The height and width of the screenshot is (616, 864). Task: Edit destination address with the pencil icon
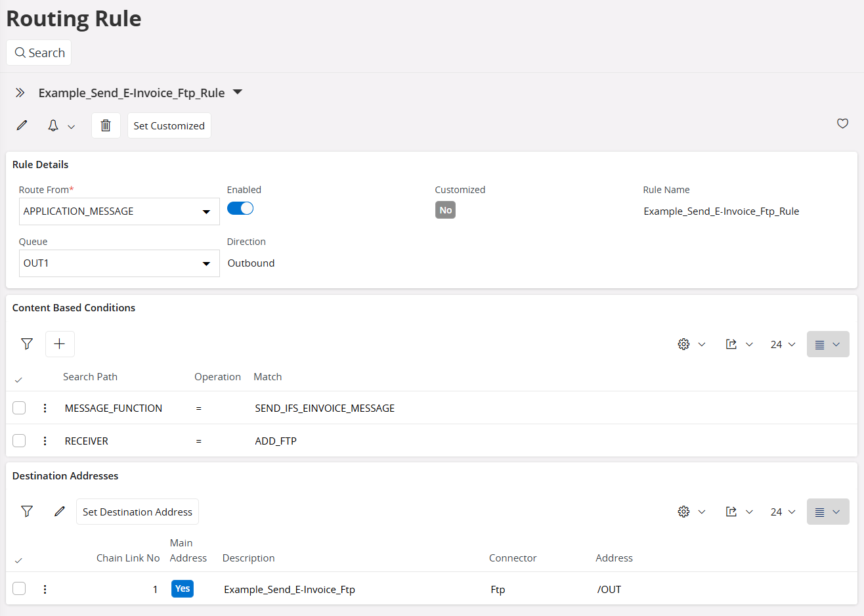point(60,511)
